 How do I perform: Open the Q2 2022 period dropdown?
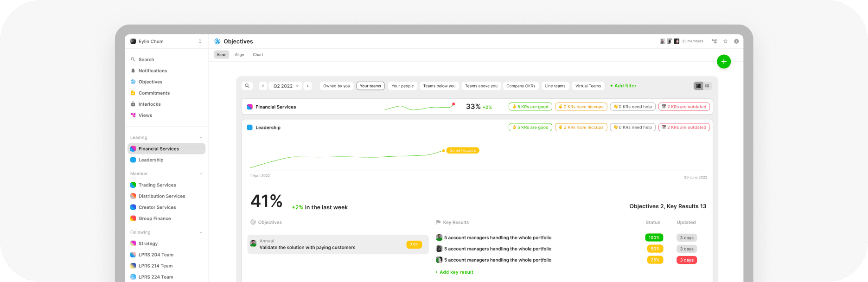(286, 86)
